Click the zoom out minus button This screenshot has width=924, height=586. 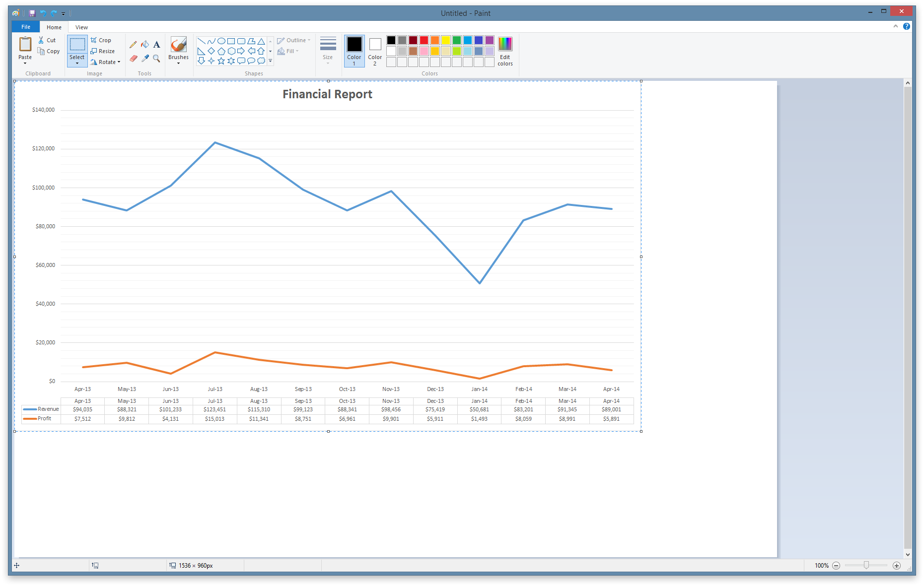(x=837, y=566)
